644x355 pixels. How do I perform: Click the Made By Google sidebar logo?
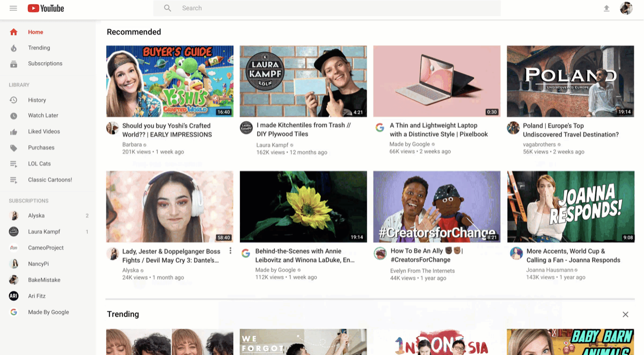click(x=14, y=312)
